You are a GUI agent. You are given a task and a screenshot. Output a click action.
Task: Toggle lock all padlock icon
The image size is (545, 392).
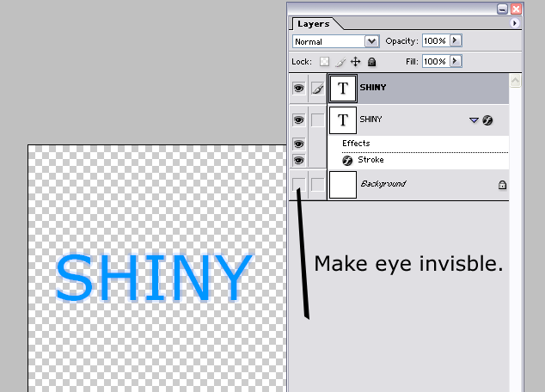(372, 62)
